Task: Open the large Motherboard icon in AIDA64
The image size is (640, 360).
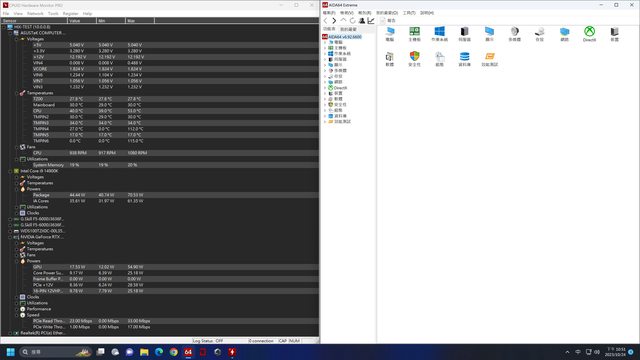Action: click(x=414, y=34)
